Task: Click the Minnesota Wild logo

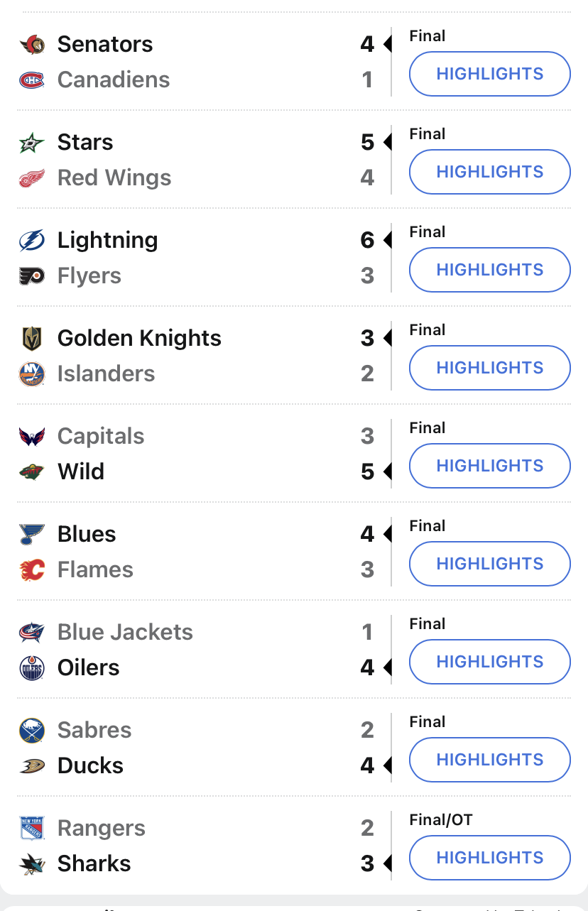Action: pyautogui.click(x=32, y=472)
